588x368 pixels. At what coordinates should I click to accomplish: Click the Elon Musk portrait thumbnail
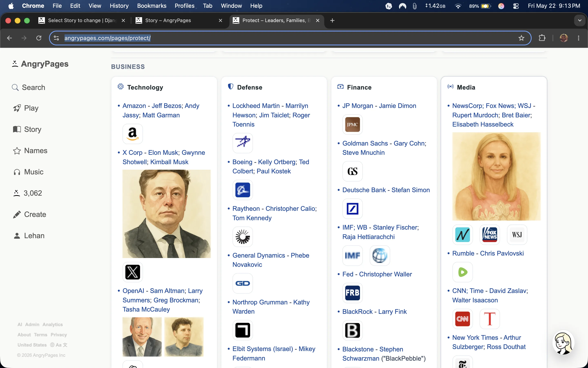[166, 214]
